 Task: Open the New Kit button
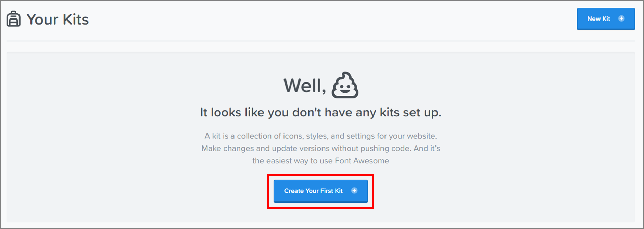pos(606,19)
